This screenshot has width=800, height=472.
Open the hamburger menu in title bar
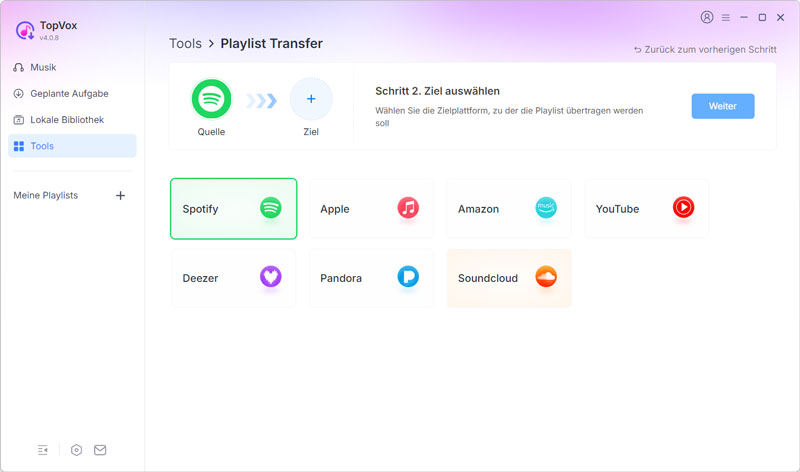tap(726, 18)
